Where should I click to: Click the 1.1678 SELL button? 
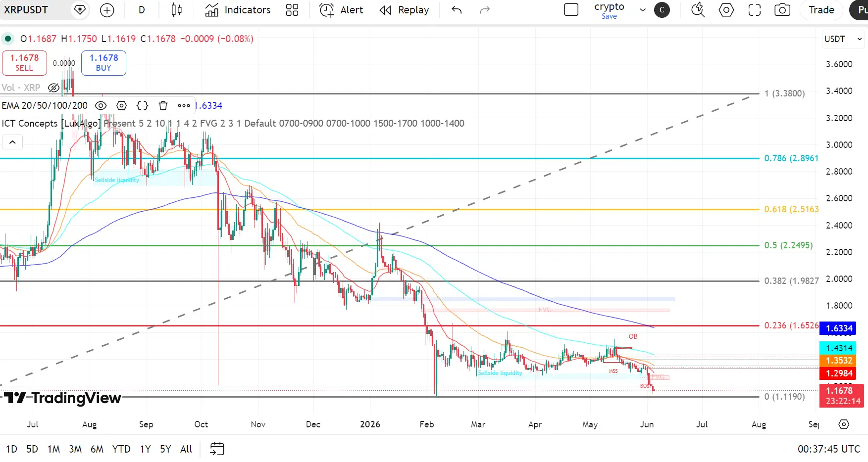[24, 63]
